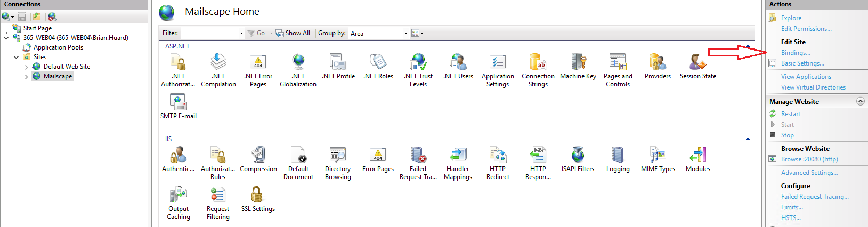The image size is (868, 227).
Task: Select the Logging icon
Action: [618, 159]
